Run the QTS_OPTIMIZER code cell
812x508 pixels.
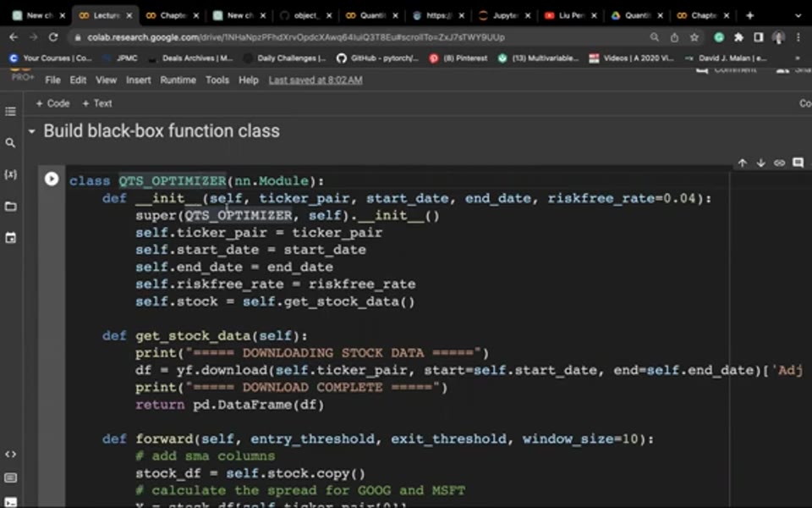click(x=52, y=179)
